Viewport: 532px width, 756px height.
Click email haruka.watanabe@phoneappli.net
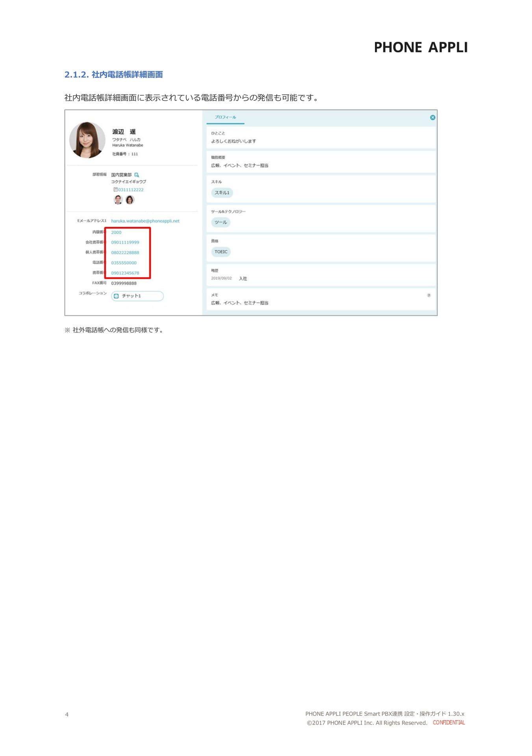coord(145,221)
